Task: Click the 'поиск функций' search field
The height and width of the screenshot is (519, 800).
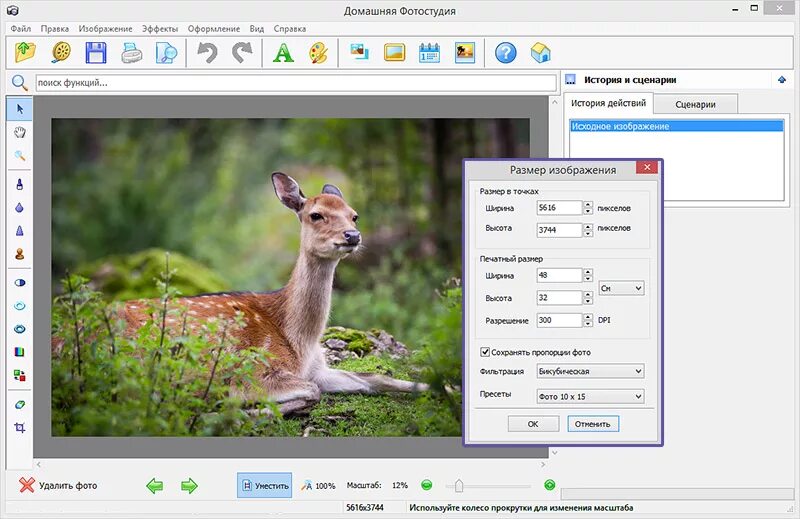Action: point(296,83)
